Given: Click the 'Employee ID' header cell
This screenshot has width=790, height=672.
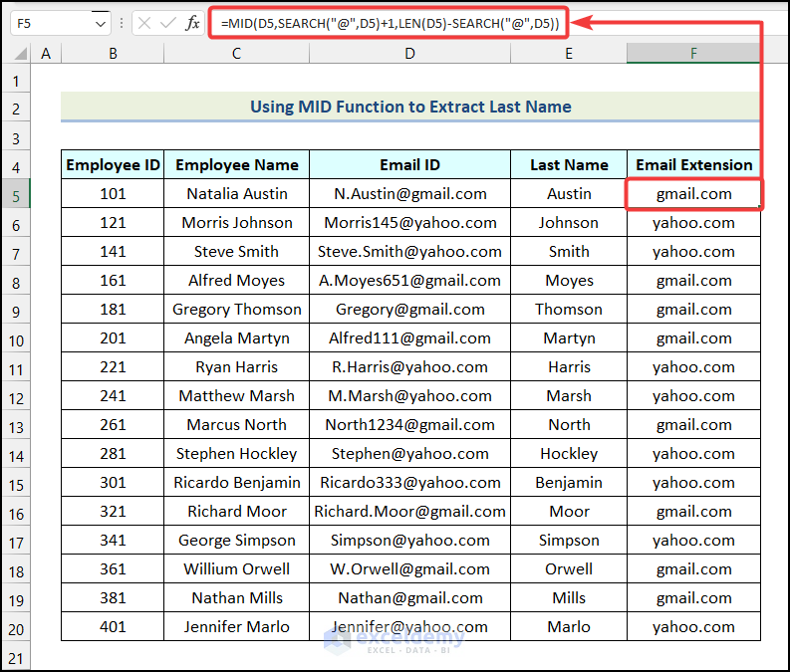Looking at the screenshot, I should (113, 164).
